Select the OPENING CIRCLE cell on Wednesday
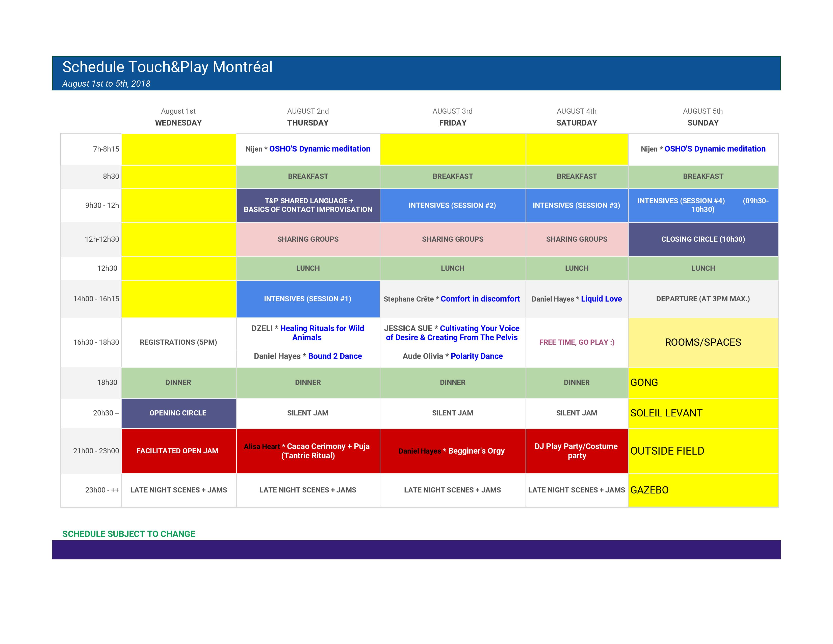Image resolution: width=833 pixels, height=644 pixels. (x=178, y=413)
